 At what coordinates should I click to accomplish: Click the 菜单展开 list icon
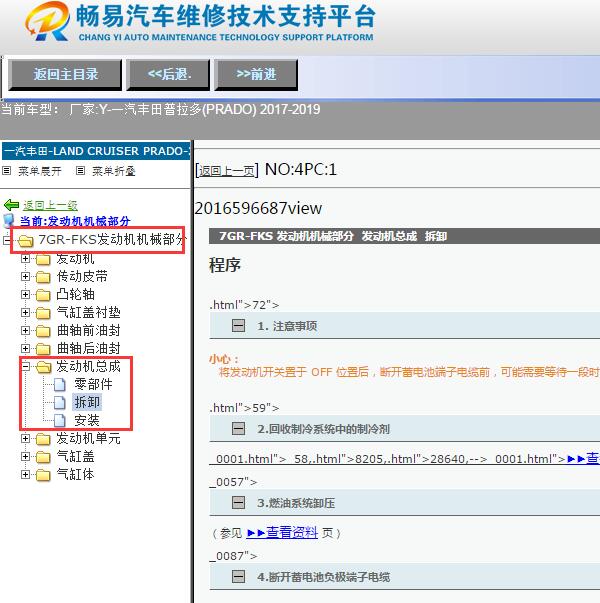[x=7, y=170]
